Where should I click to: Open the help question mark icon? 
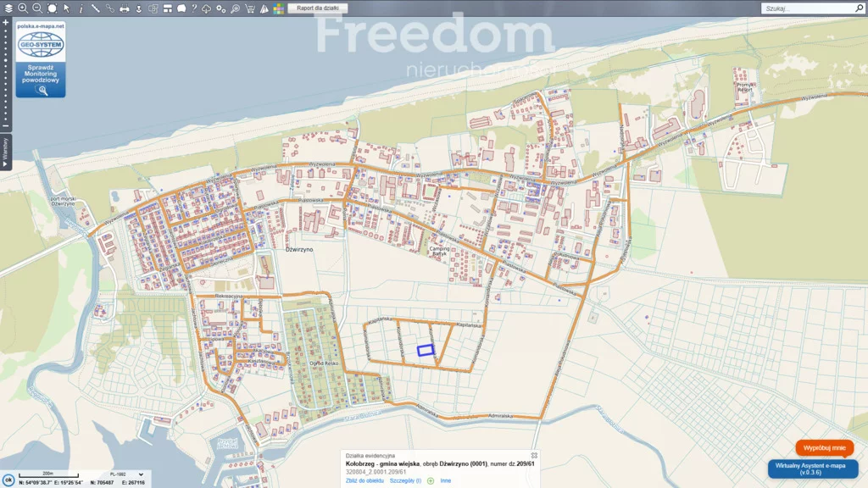(194, 8)
